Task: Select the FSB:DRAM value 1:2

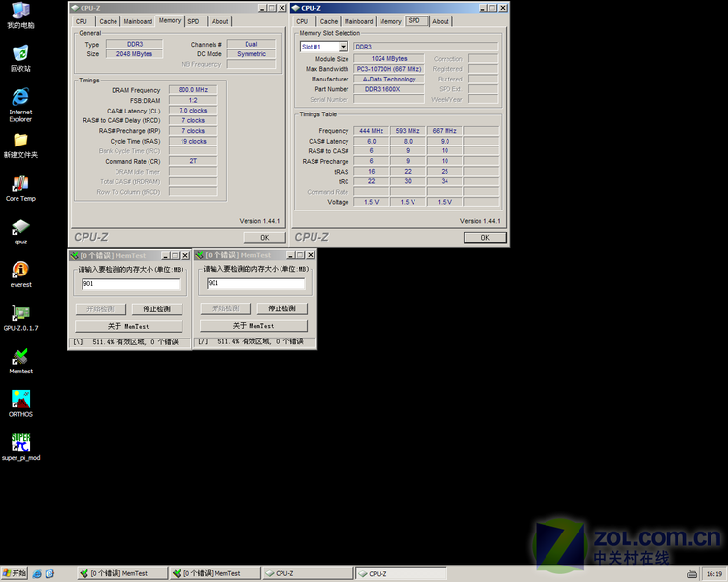Action: click(193, 100)
